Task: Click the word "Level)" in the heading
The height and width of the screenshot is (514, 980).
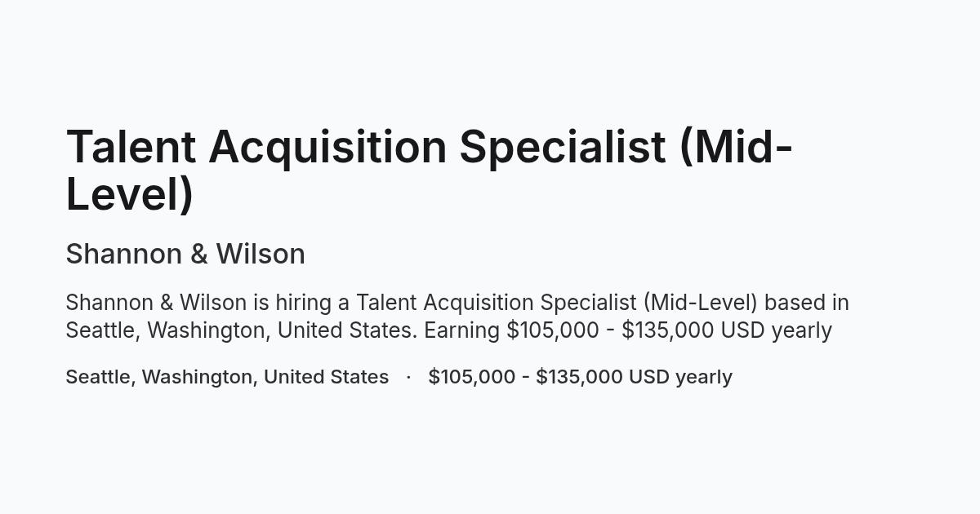Action: coord(130,194)
